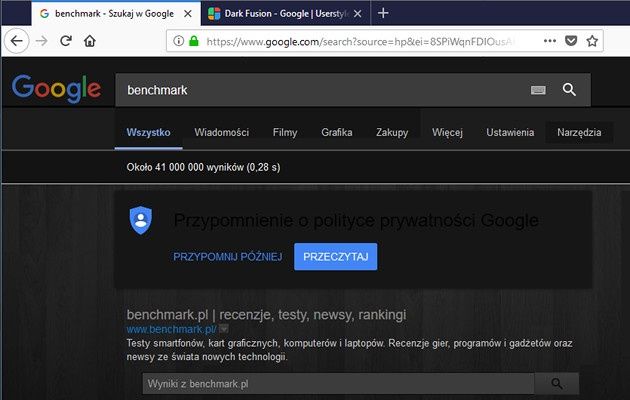This screenshot has width=630, height=400.
Task: Click the browser Back arrow button
Action: pyautogui.click(x=16, y=41)
